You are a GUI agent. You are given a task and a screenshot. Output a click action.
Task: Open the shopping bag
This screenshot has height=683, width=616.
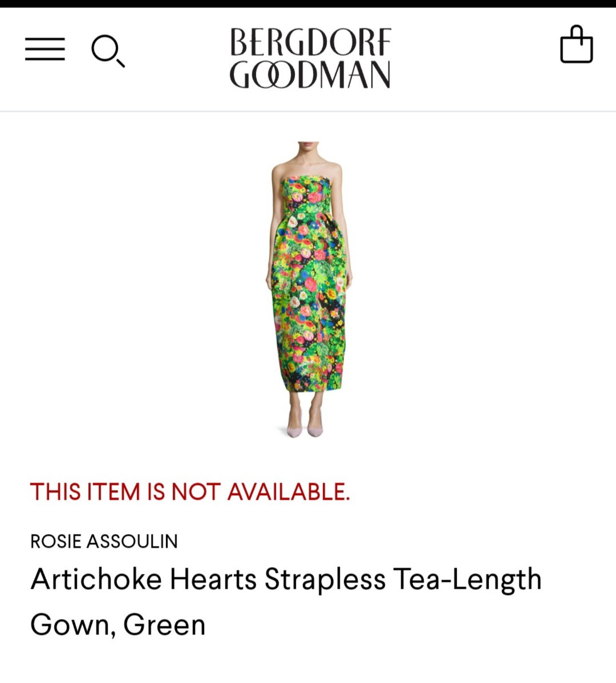(x=576, y=44)
